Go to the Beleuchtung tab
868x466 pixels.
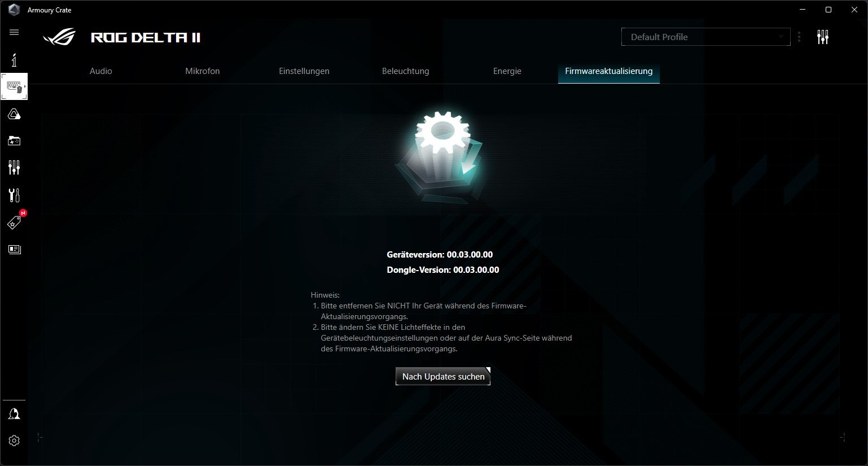click(406, 71)
